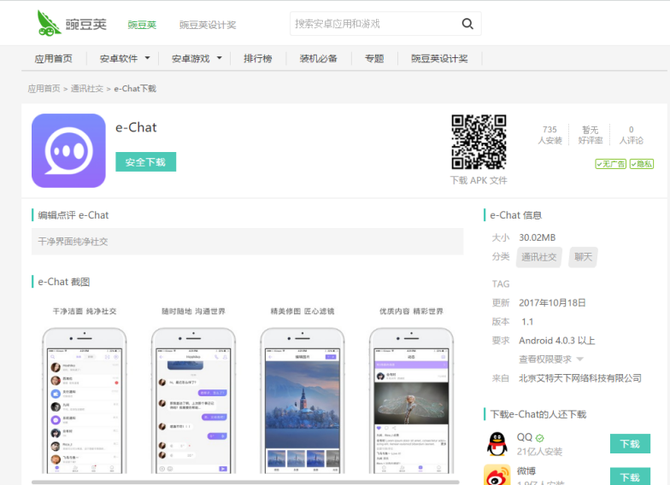The width and height of the screenshot is (670, 485).
Task: Open the 专题 nav item
Action: coord(374,59)
